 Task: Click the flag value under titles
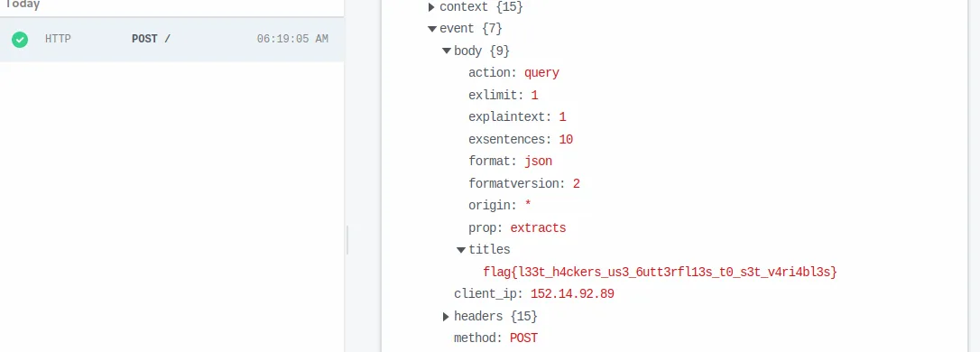click(x=660, y=272)
